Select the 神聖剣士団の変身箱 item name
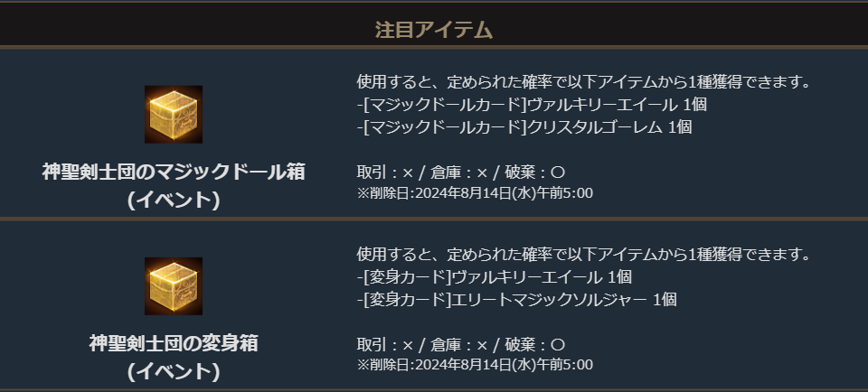868x392 pixels. [x=174, y=343]
